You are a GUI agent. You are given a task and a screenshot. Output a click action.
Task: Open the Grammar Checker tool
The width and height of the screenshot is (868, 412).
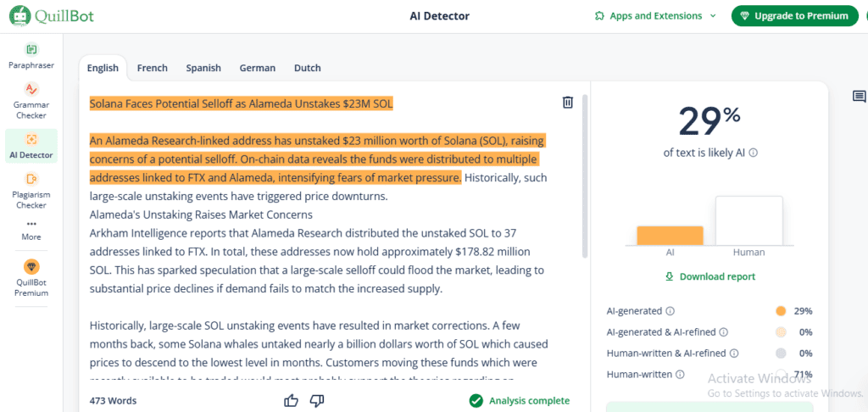pyautogui.click(x=31, y=102)
